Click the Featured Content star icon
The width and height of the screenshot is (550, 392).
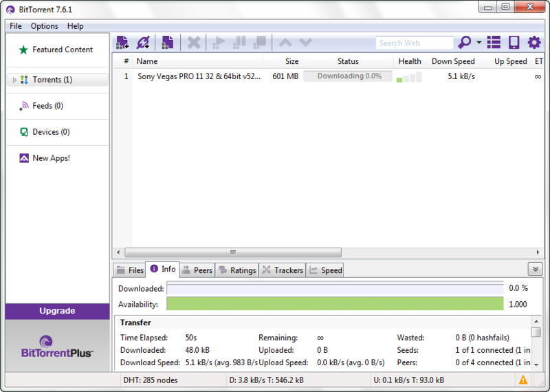tap(23, 50)
